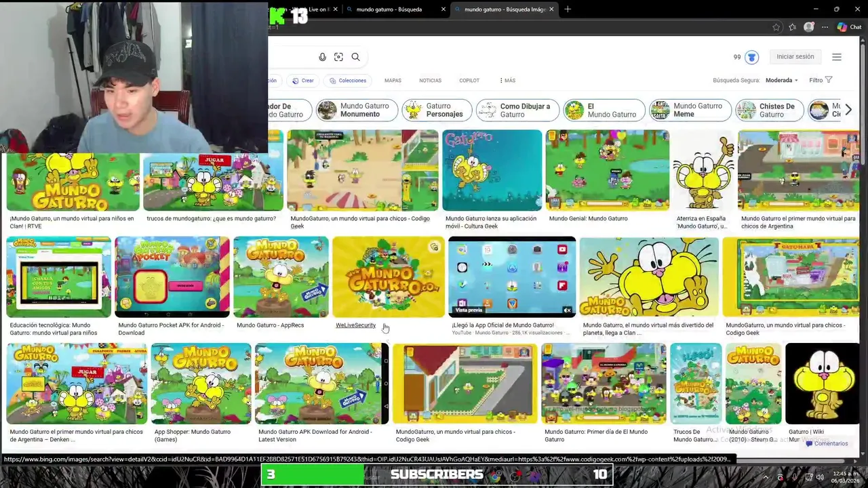Open 'Mundo Gaturro: Primer día' image

tap(604, 384)
